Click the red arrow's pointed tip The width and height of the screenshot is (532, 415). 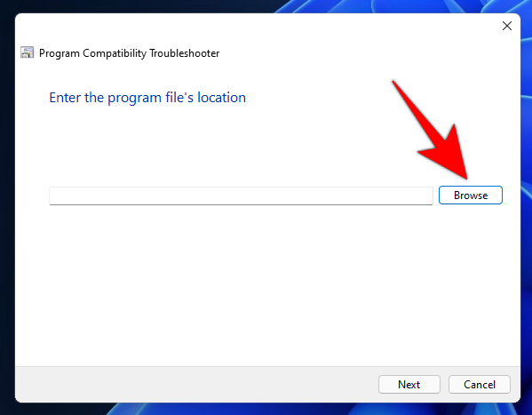(x=466, y=177)
